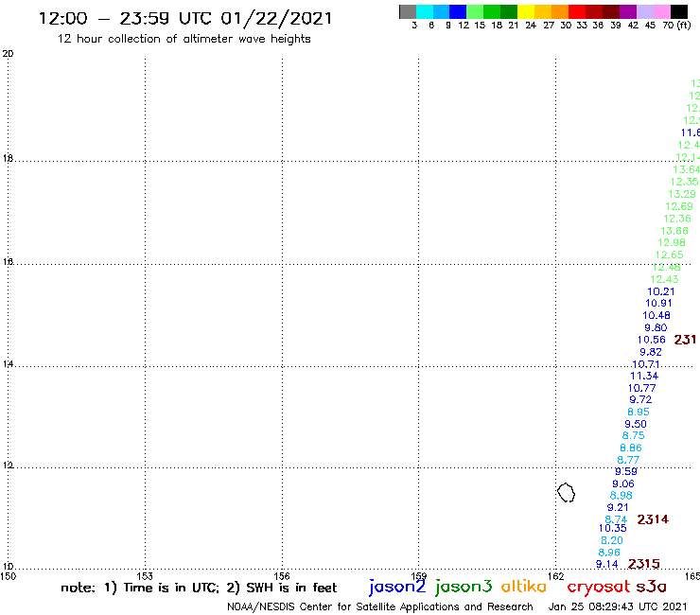This screenshot has height=615, width=700.
Task: Click the green value 12.69
Action: (679, 207)
